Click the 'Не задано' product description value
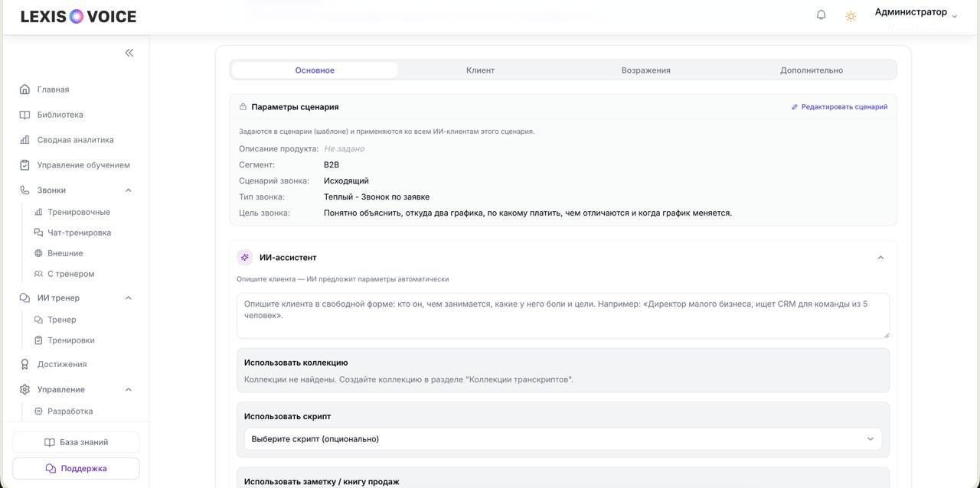Viewport: 980px width, 488px height. click(x=344, y=148)
